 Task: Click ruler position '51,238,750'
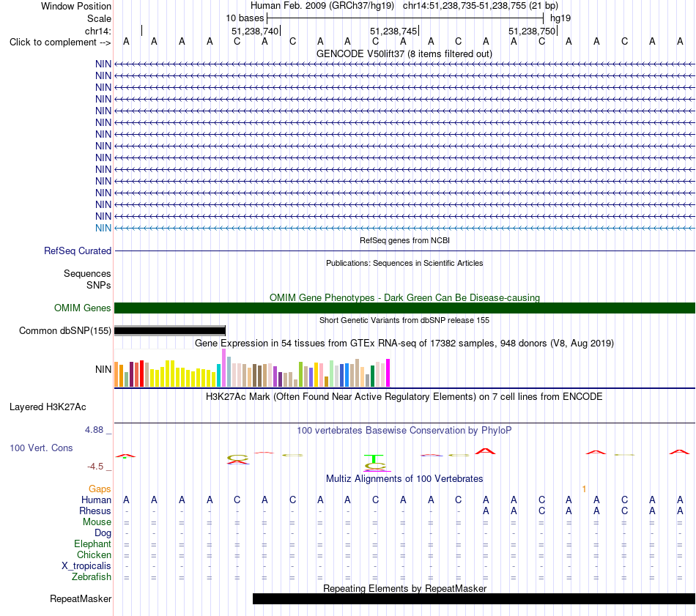pyautogui.click(x=532, y=31)
